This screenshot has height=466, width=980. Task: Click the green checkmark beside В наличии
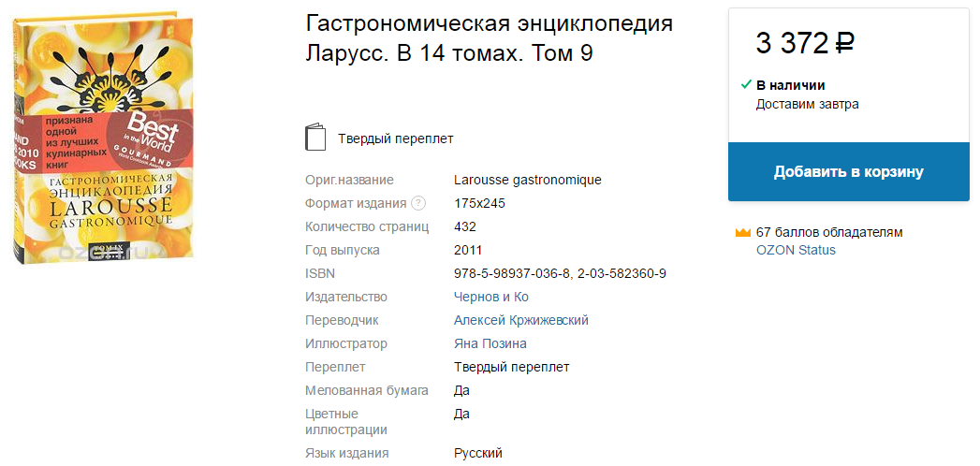pyautogui.click(x=746, y=85)
